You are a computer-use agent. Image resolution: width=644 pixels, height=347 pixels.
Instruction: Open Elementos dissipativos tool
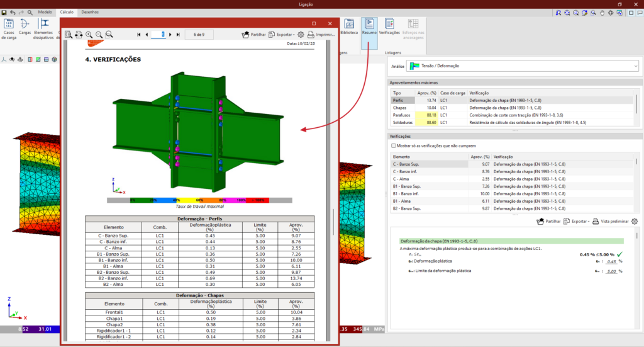pos(43,26)
